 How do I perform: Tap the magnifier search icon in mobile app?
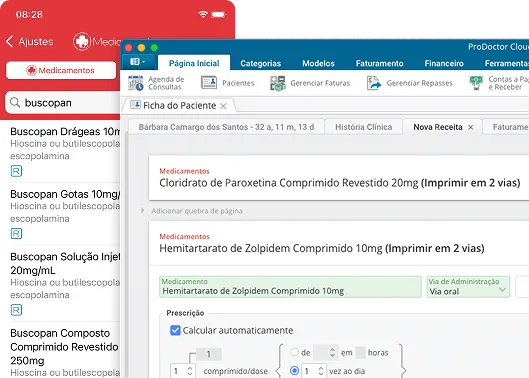pos(15,103)
